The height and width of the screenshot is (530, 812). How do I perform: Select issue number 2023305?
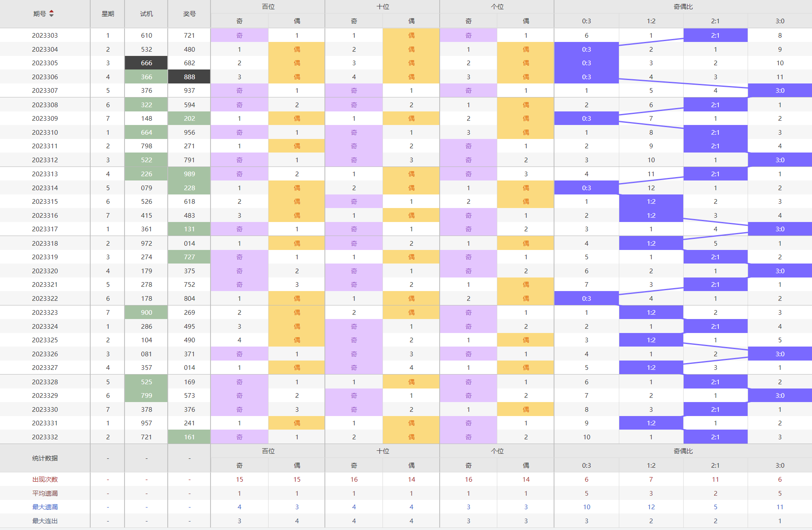pos(45,63)
